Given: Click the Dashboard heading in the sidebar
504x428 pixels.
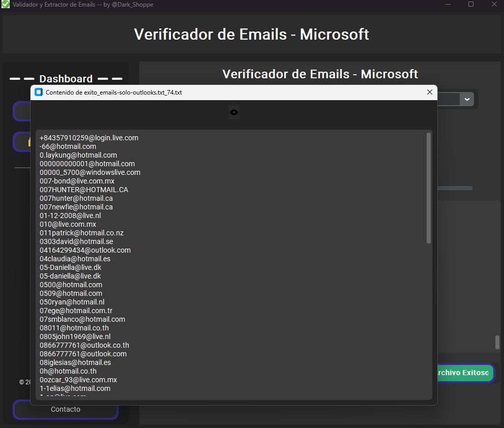Looking at the screenshot, I should tap(66, 79).
